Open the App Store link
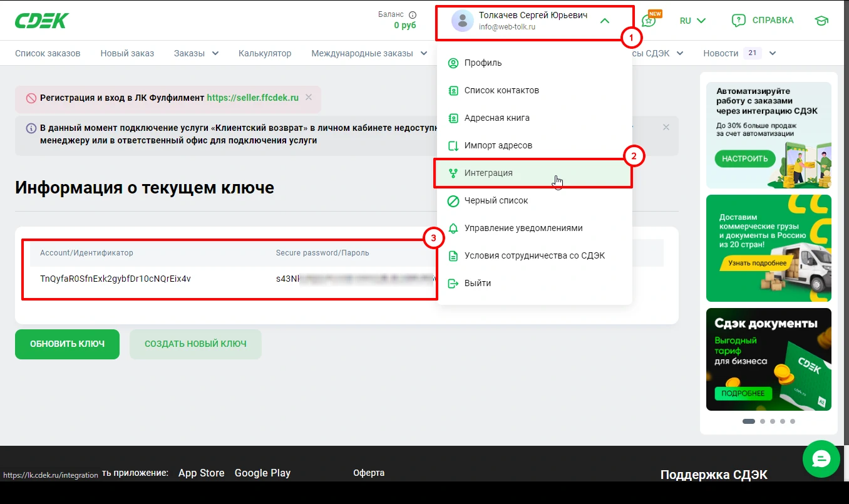Screen dimensions: 849x504 [x=201, y=473]
